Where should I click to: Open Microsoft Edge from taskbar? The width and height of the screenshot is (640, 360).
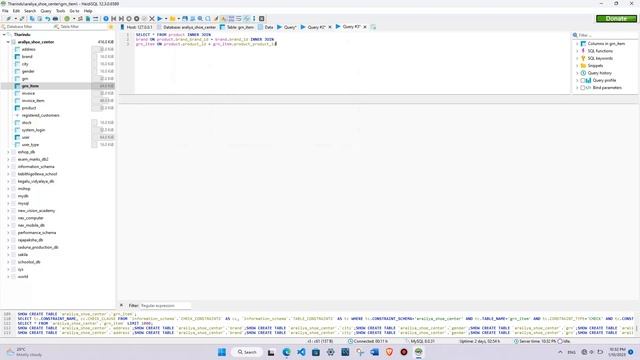(286, 352)
